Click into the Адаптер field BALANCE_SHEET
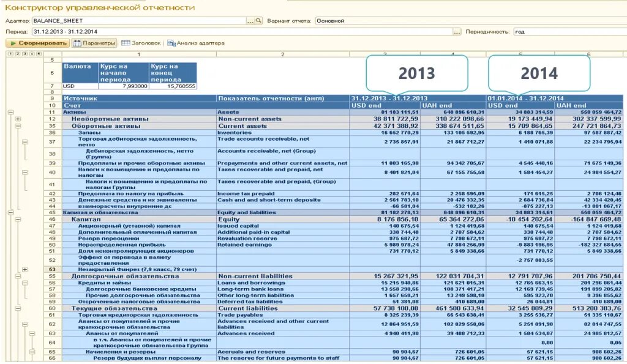627x364 pixels. coord(139,21)
